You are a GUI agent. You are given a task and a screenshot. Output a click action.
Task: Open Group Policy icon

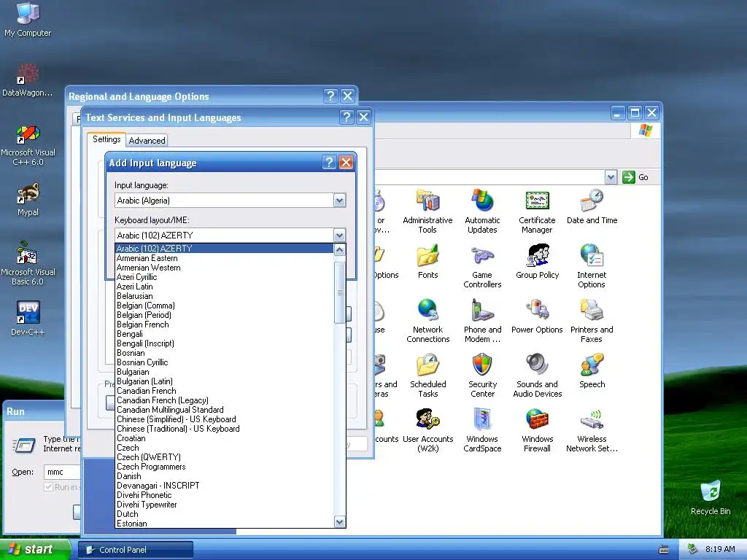(x=537, y=262)
